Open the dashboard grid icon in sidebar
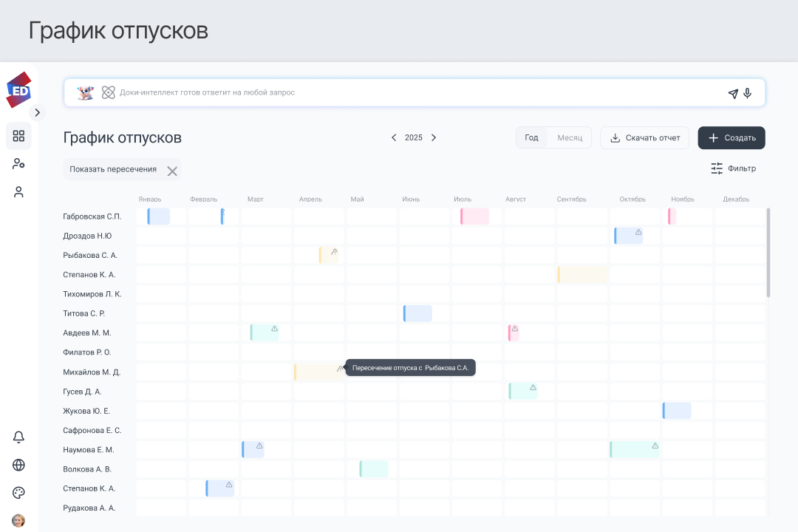Screen dimensions: 798x532 pos(19,136)
